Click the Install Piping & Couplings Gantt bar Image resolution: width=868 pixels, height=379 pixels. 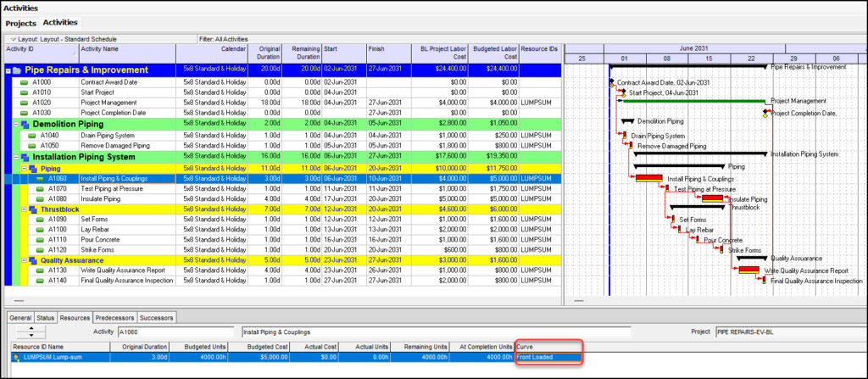(648, 178)
